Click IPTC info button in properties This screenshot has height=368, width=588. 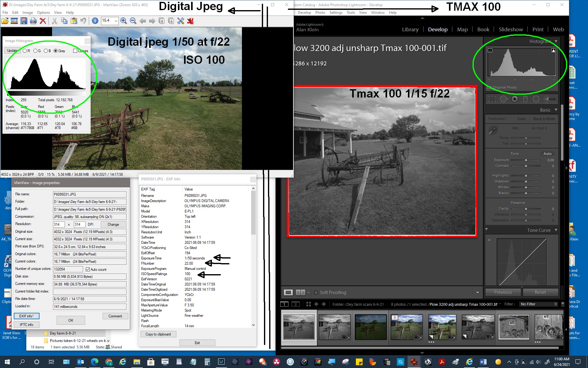pyautogui.click(x=27, y=325)
